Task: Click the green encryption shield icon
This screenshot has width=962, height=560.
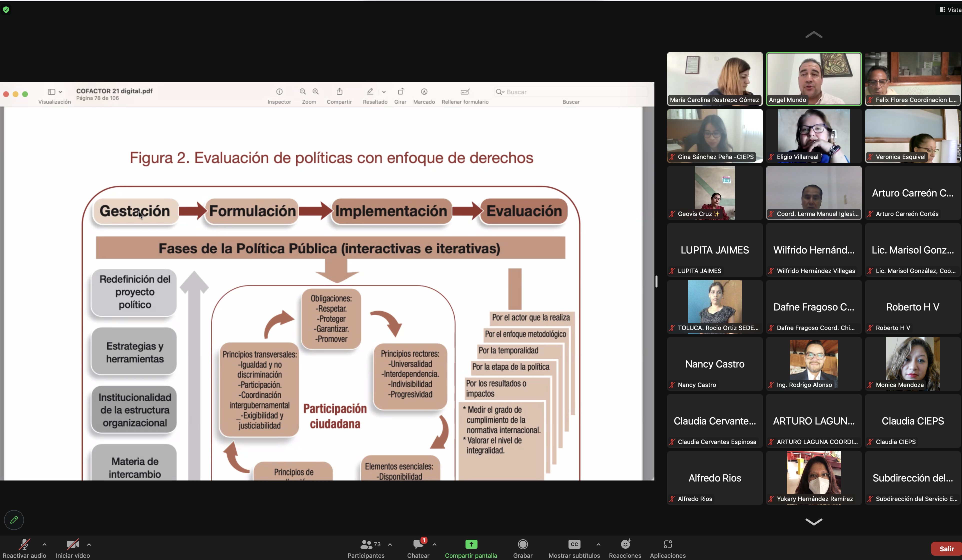Action: [x=6, y=9]
